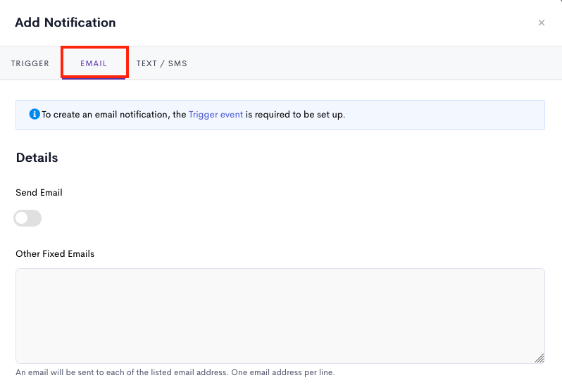Click the white knob of Send Email switch
The height and width of the screenshot is (392, 562).
[22, 218]
